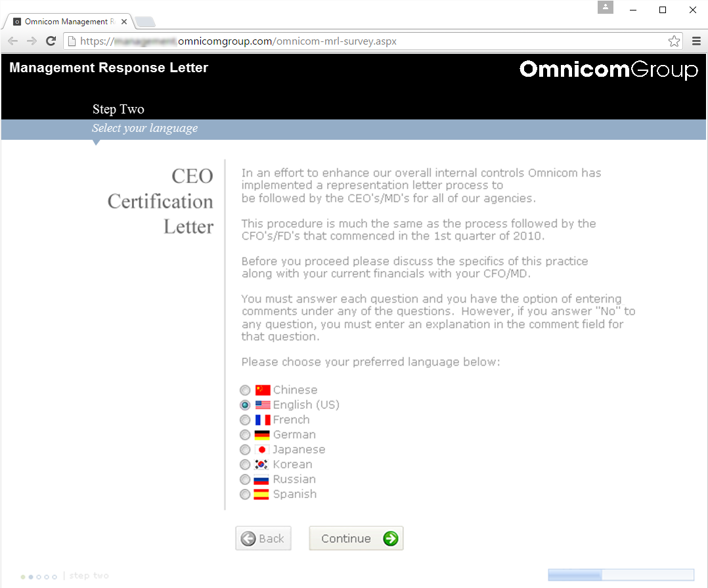The height and width of the screenshot is (588, 708).
Task: Click the Spain flag icon
Action: 261,494
